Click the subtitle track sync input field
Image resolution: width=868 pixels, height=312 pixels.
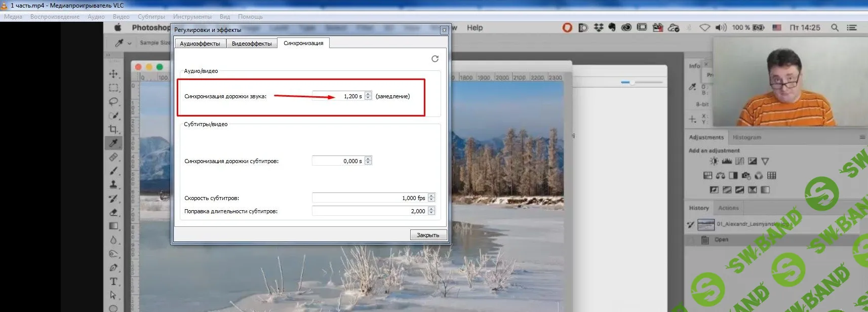(x=337, y=161)
